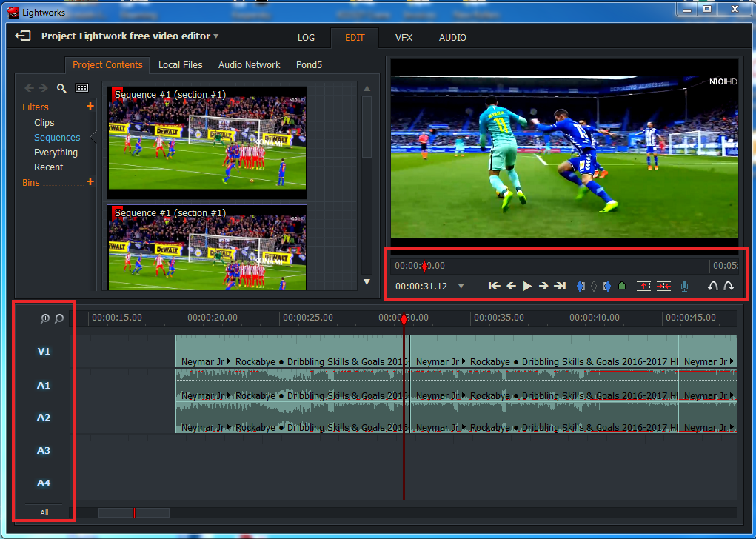Select the Everything filter

56,153
